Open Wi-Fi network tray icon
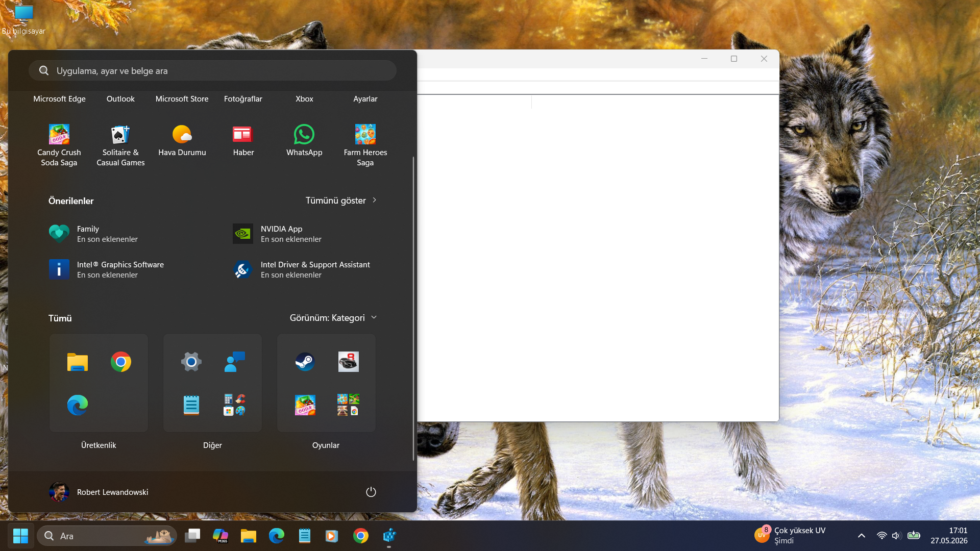Viewport: 980px width, 551px height. pos(881,536)
